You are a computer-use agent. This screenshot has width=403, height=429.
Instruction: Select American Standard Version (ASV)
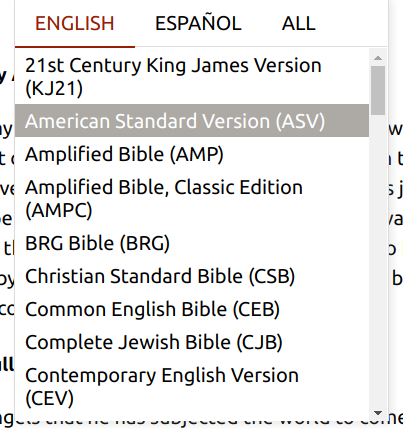click(x=192, y=121)
